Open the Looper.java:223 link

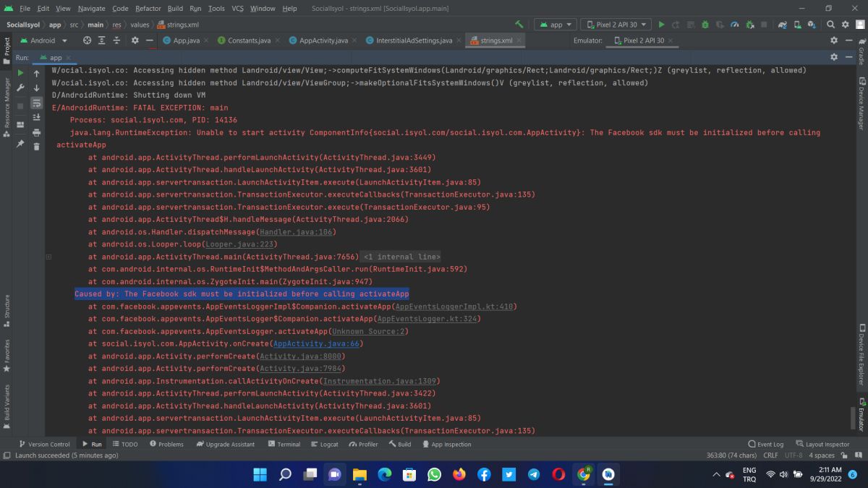coord(241,244)
